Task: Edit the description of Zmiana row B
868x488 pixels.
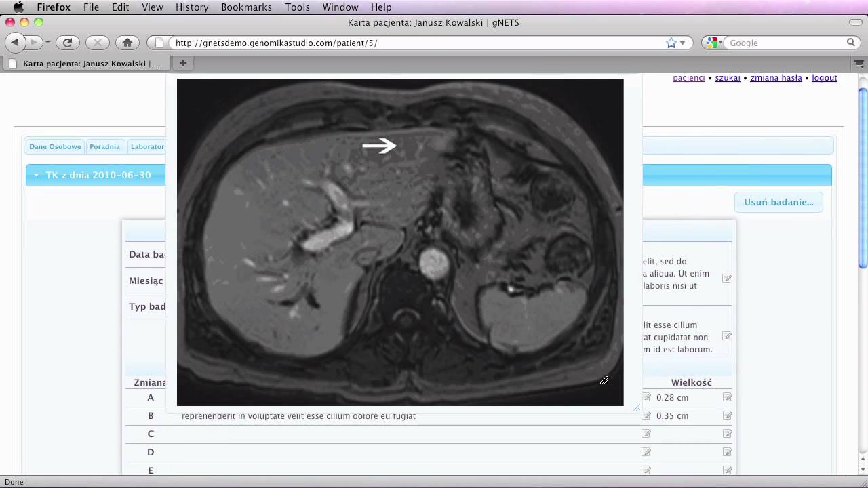Action: point(646,415)
